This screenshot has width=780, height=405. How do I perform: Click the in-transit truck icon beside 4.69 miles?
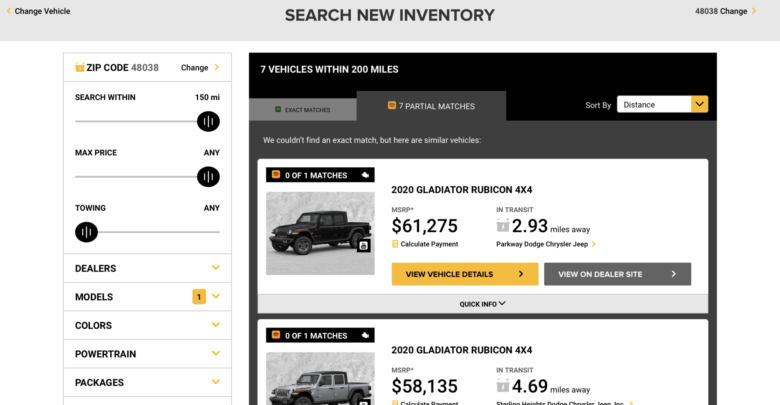[503, 386]
